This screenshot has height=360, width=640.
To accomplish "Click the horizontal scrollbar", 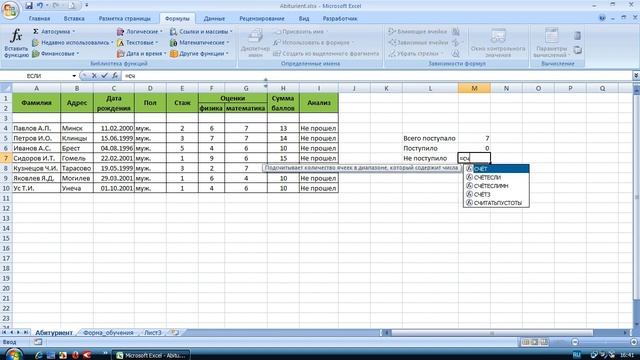I will [491, 333].
